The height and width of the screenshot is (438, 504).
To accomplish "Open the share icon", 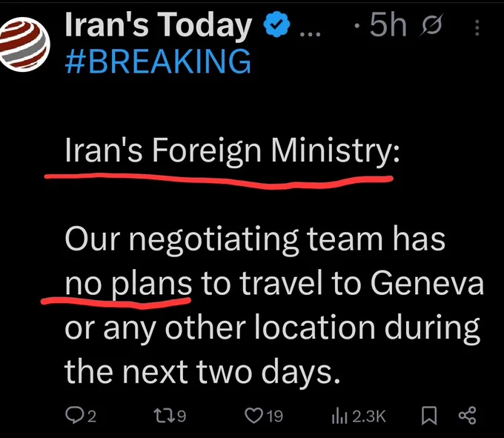I will click(x=467, y=416).
